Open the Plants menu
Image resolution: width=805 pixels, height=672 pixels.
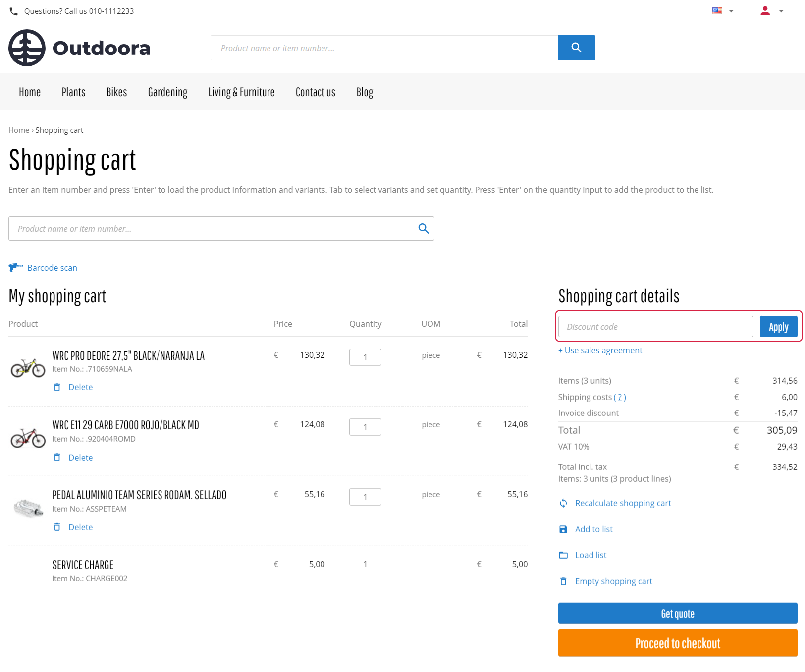tap(73, 92)
